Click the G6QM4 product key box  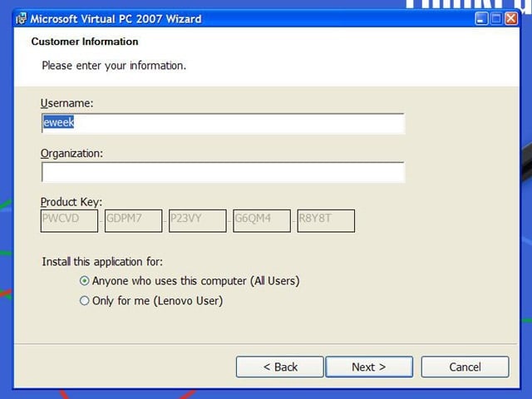(262, 220)
